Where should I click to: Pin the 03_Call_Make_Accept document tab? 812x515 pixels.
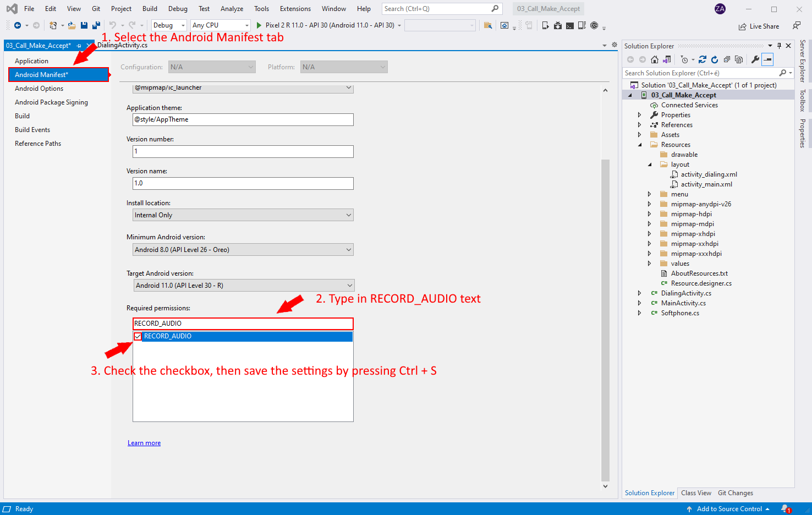coord(79,45)
